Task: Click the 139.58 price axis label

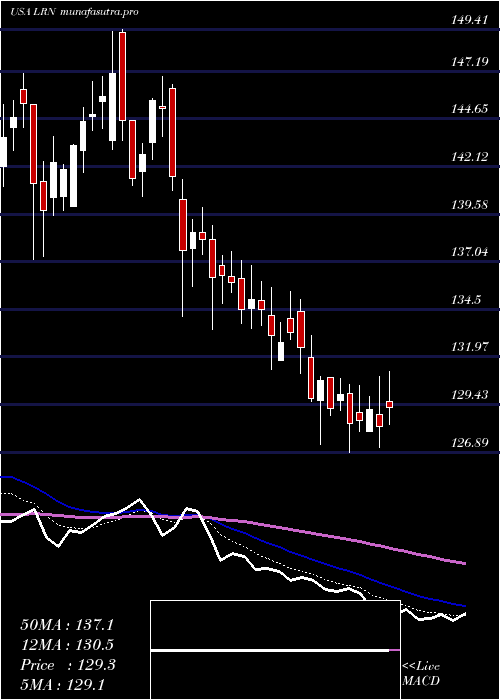Action: pos(470,205)
